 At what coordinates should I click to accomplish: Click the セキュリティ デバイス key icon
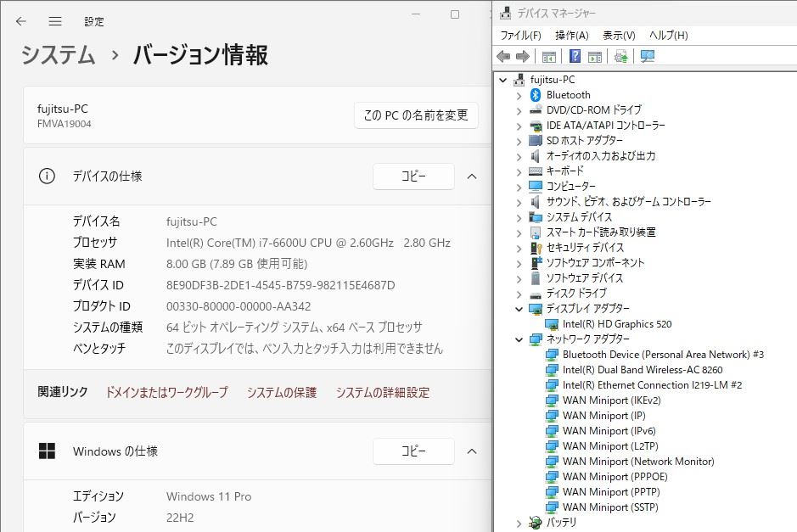point(536,248)
